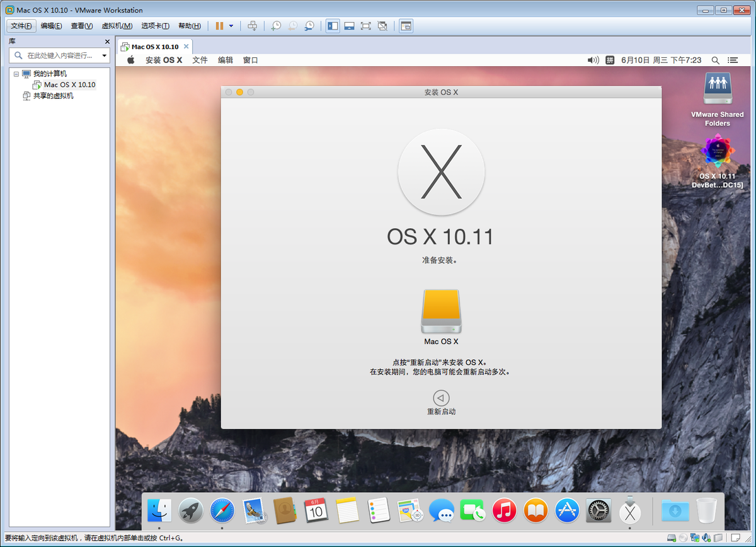Open Maps from the Dock

pyautogui.click(x=410, y=510)
